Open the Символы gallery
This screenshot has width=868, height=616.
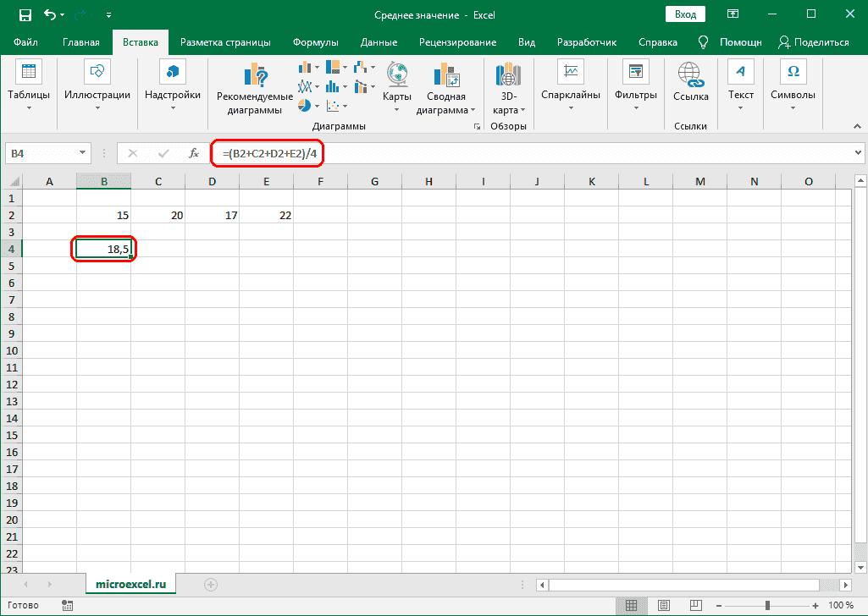point(792,85)
